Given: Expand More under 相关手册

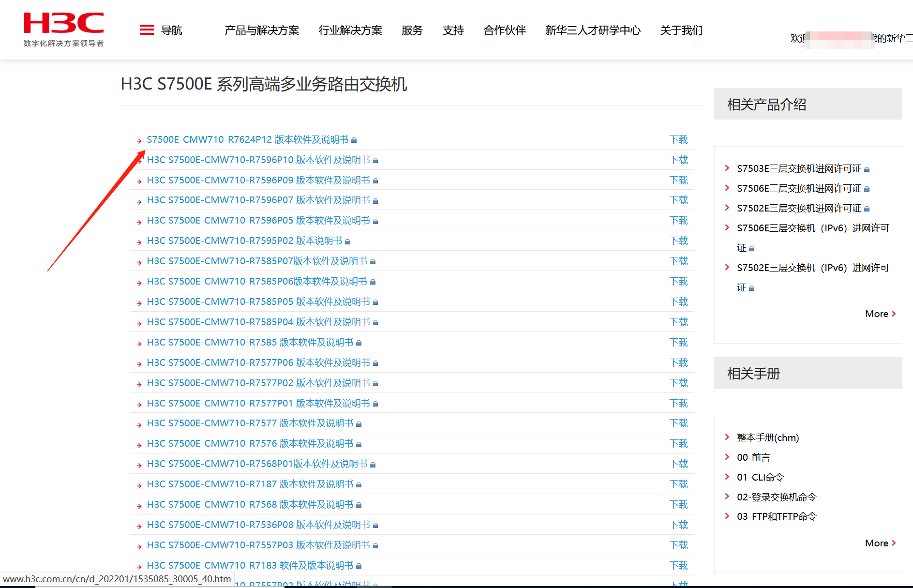Looking at the screenshot, I should 881,543.
